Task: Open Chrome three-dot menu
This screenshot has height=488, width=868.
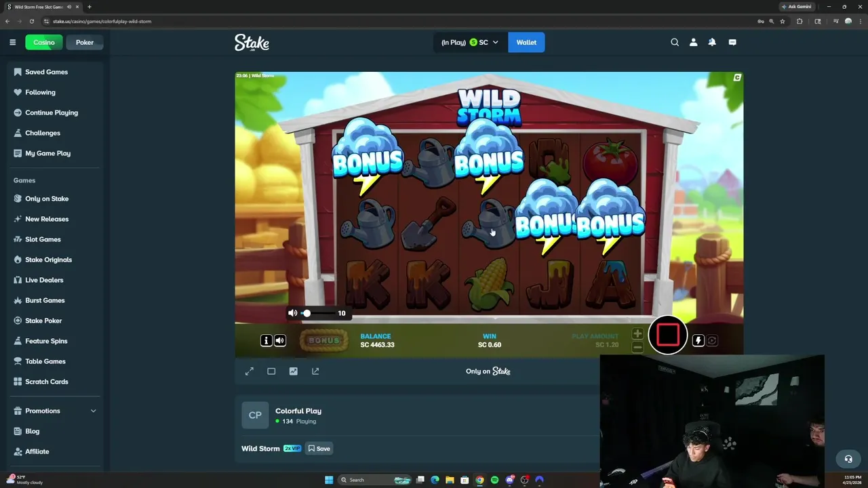Action: (x=859, y=21)
